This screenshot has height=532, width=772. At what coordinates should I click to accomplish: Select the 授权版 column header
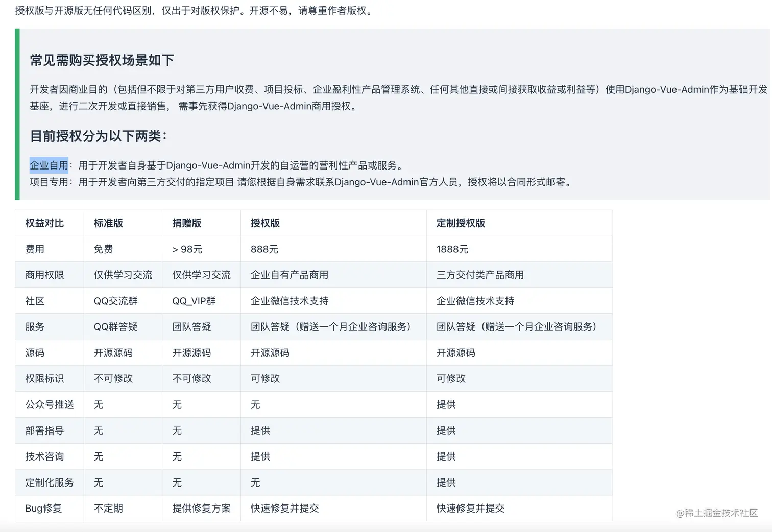[x=264, y=223]
